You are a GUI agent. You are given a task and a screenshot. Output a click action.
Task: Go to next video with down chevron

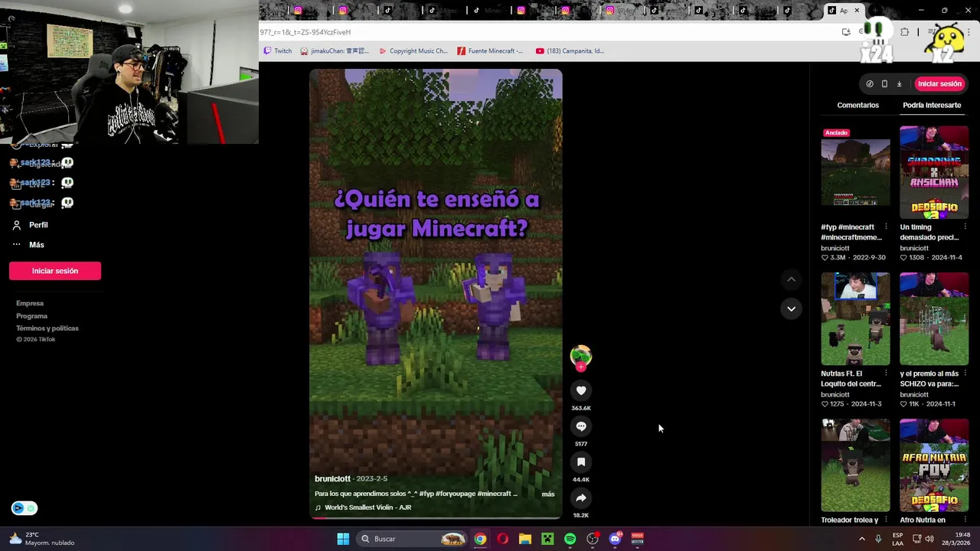pos(791,308)
